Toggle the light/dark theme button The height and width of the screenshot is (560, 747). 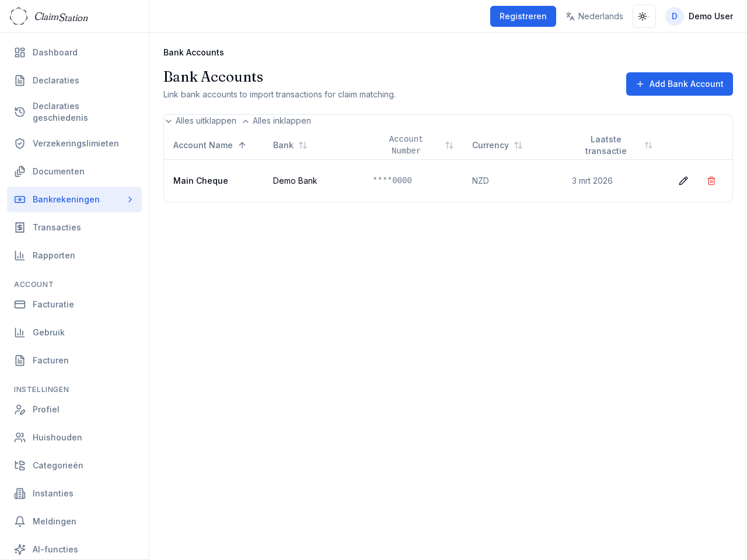[x=644, y=16]
